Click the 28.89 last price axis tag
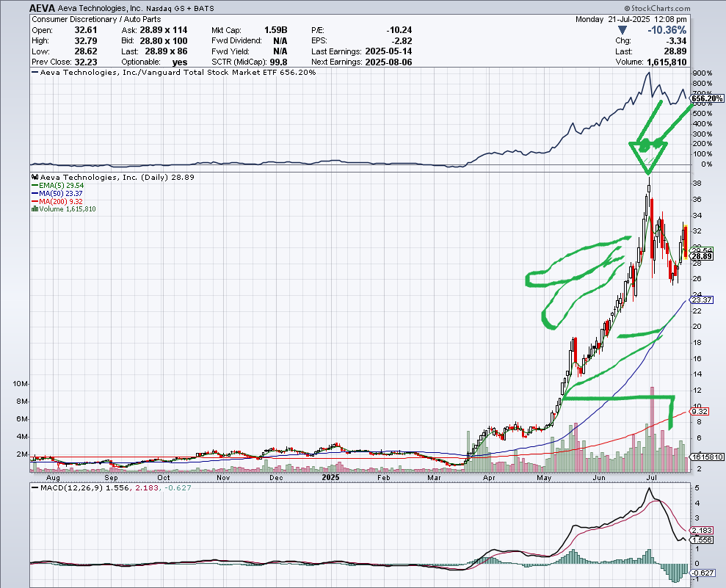This screenshot has height=588, width=726. pyautogui.click(x=702, y=256)
